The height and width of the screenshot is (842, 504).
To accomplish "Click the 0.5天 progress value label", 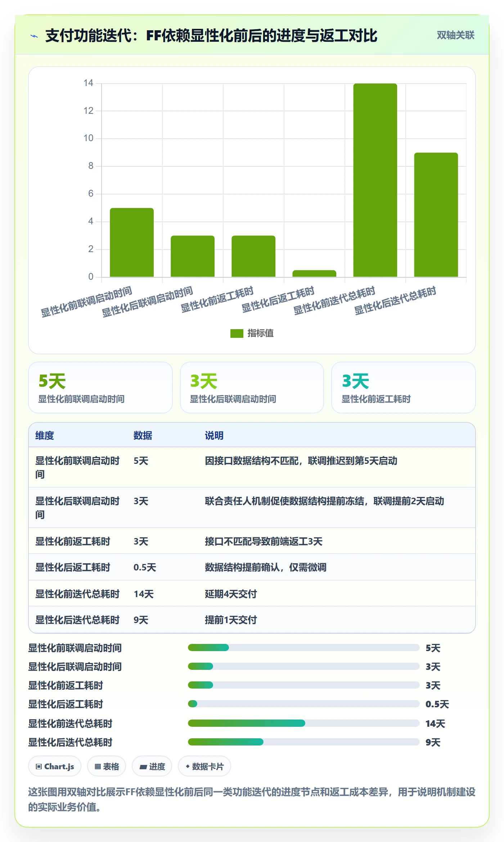I will (x=437, y=704).
